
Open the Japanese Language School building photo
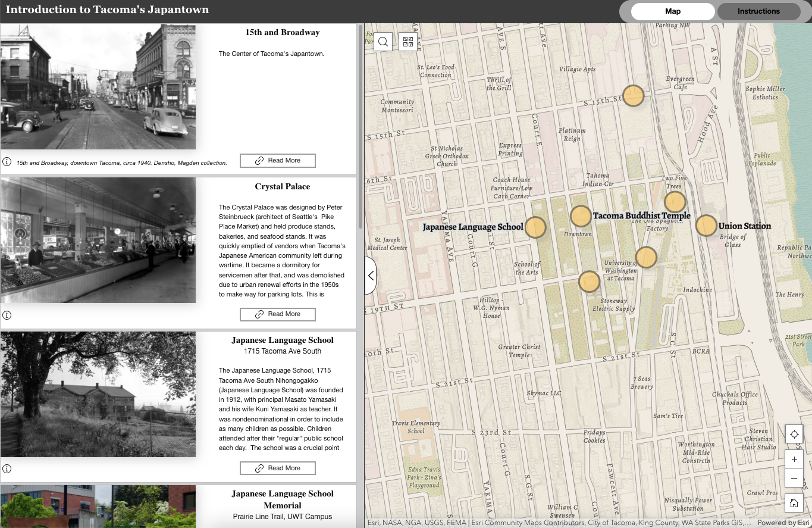(x=98, y=395)
